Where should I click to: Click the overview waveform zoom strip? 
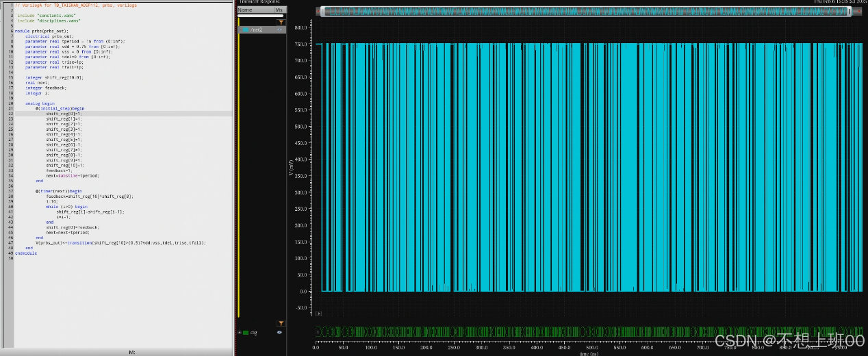[x=587, y=11]
